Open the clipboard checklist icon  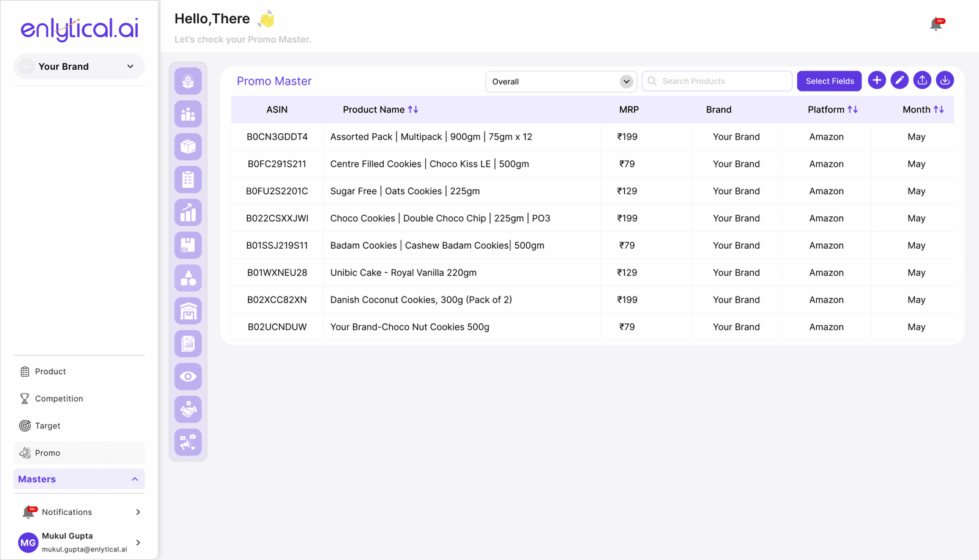(x=188, y=180)
